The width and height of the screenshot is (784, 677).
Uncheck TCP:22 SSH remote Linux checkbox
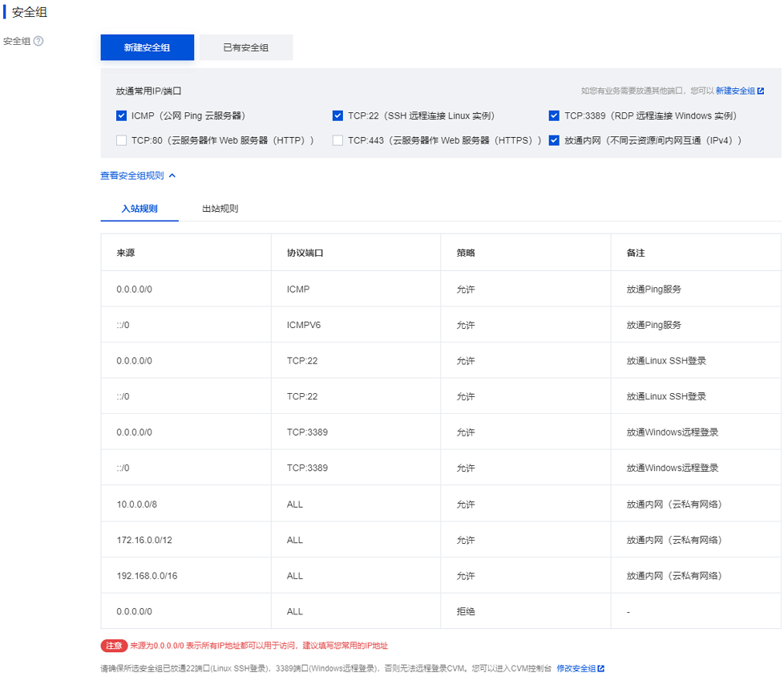coord(337,115)
